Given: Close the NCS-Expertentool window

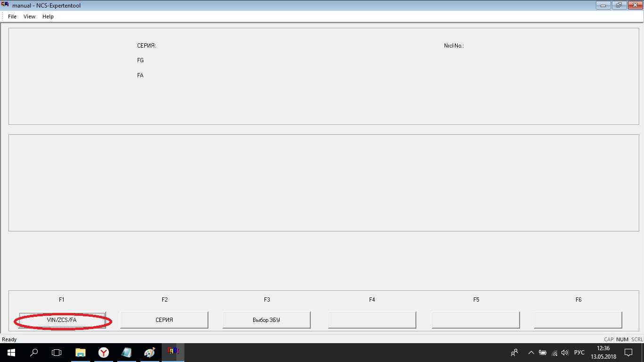Looking at the screenshot, I should point(634,5).
